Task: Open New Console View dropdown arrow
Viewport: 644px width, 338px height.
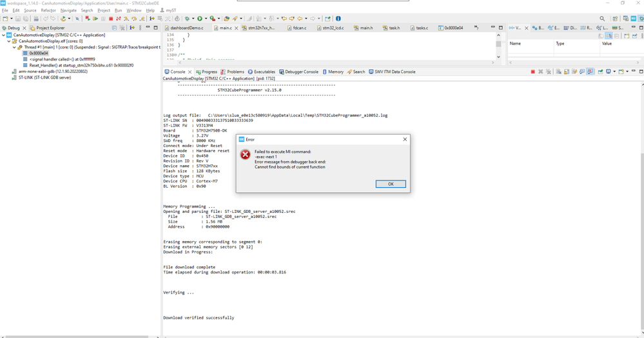Action: [627, 72]
